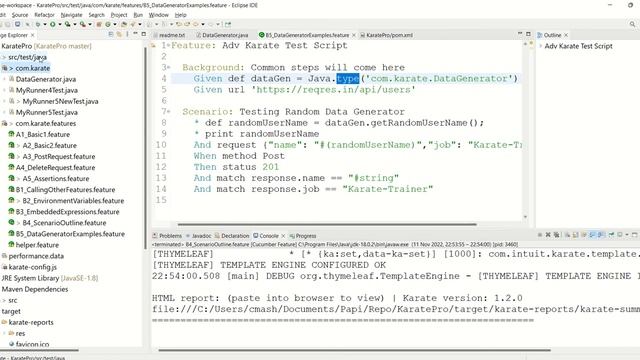Click the New Java Class icon

coord(108,24)
